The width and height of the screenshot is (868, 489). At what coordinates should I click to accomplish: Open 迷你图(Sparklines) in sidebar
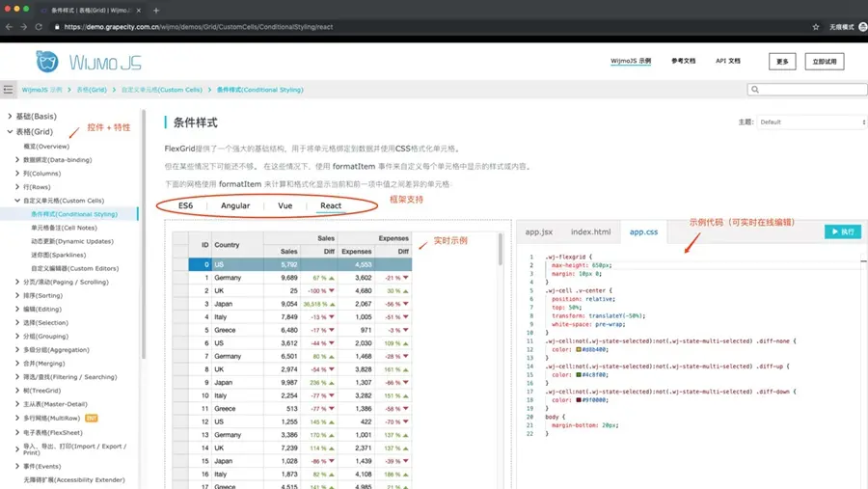click(x=58, y=255)
